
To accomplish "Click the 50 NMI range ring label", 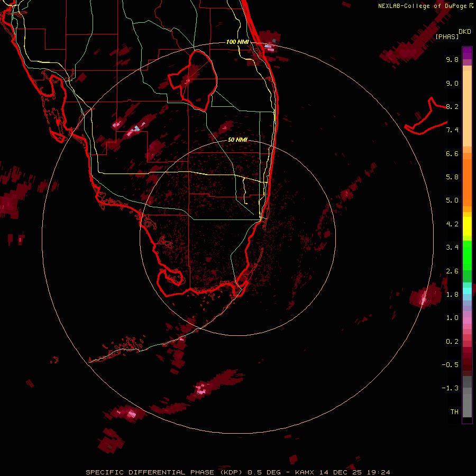I will [x=237, y=140].
